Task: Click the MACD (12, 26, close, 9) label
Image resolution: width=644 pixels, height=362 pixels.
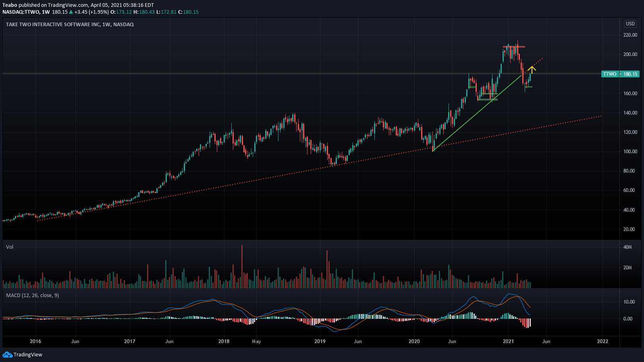Action: 32,295
